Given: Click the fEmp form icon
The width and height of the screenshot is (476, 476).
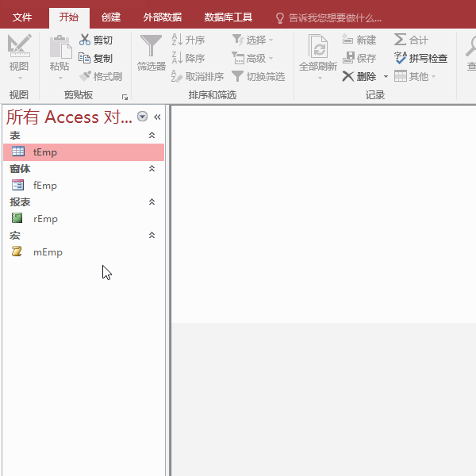Looking at the screenshot, I should point(17,185).
